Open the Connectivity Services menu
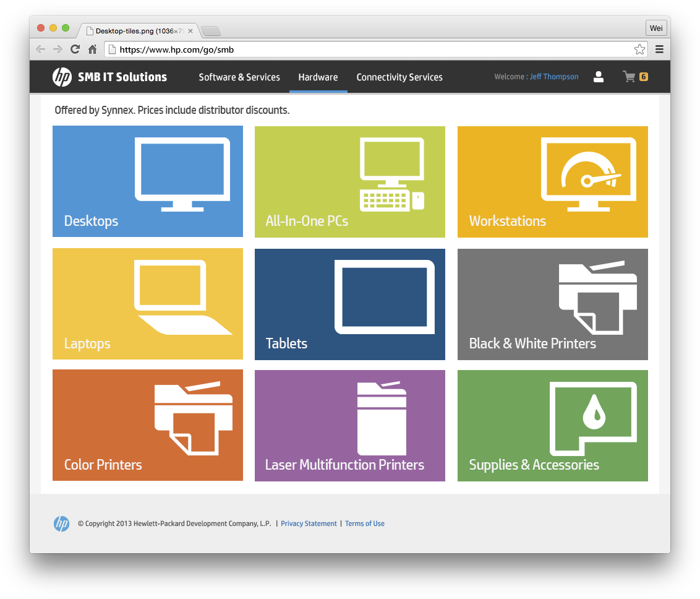Screen dimensions: 700x599 [x=399, y=77]
